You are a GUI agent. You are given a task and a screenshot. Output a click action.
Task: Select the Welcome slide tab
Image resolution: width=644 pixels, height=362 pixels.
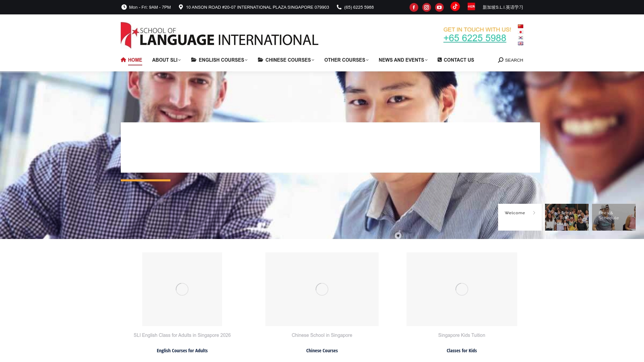click(520, 217)
